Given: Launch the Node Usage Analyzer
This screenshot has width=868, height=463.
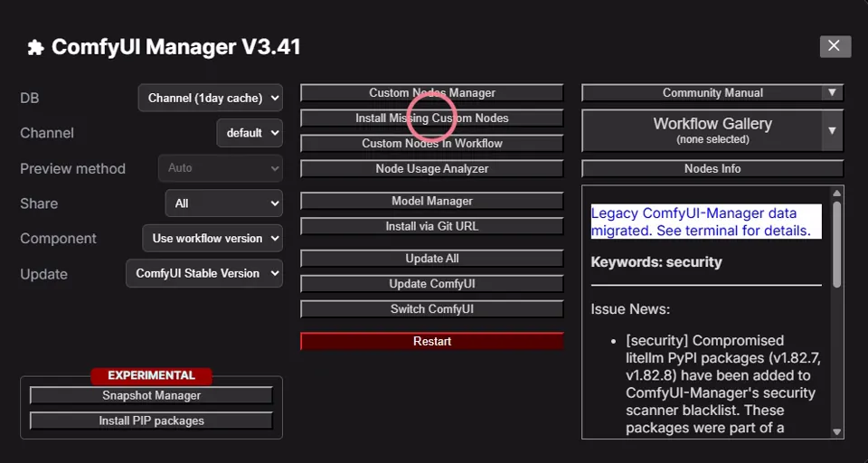Looking at the screenshot, I should (432, 169).
